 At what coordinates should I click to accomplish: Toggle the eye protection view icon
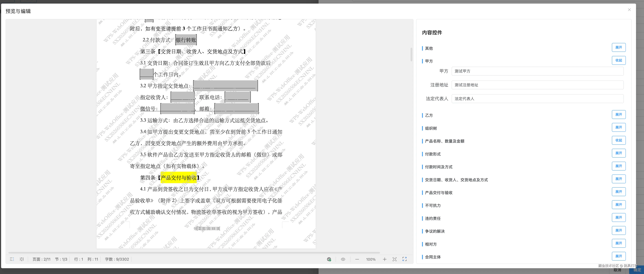343,259
